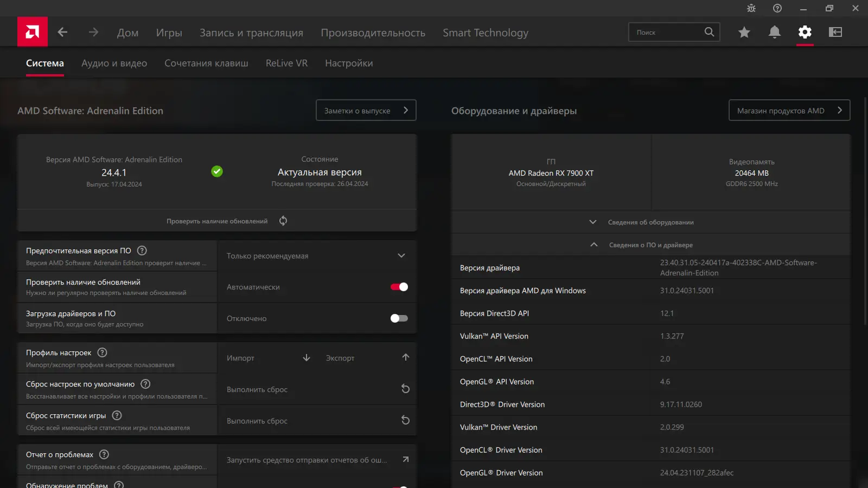Toggle the sidebar panel icon
Image resolution: width=868 pixels, height=488 pixels.
coord(835,32)
